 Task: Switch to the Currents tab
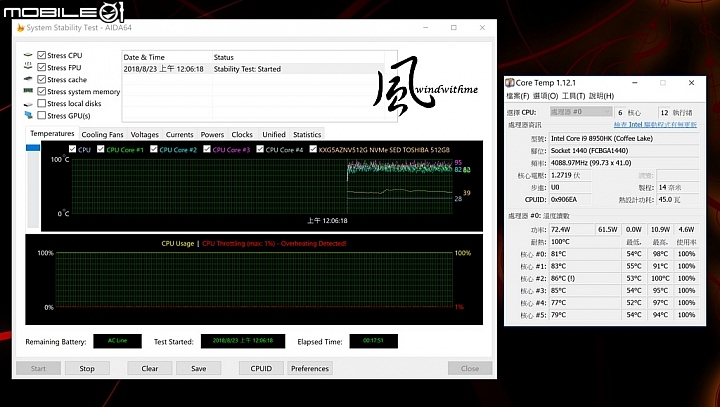coord(180,135)
